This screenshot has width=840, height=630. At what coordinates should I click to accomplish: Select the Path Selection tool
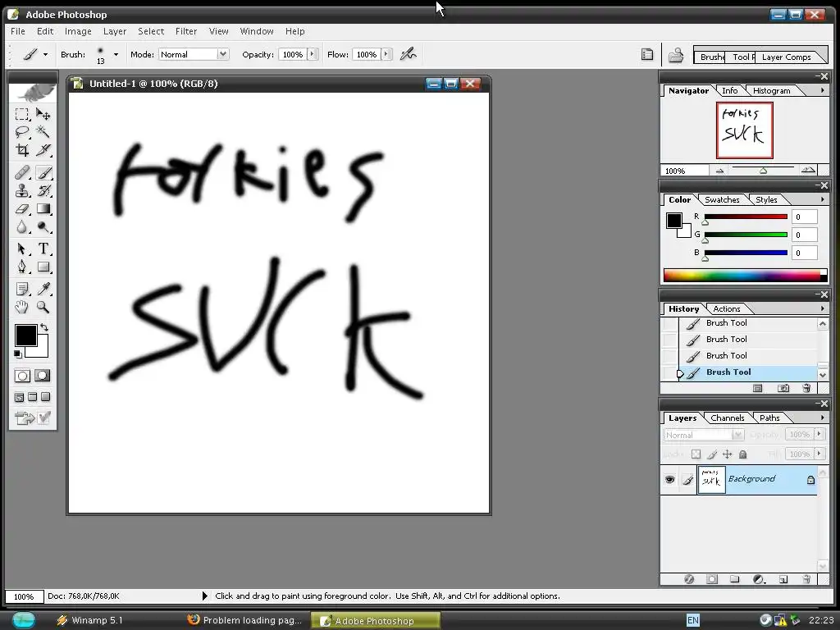coord(22,249)
